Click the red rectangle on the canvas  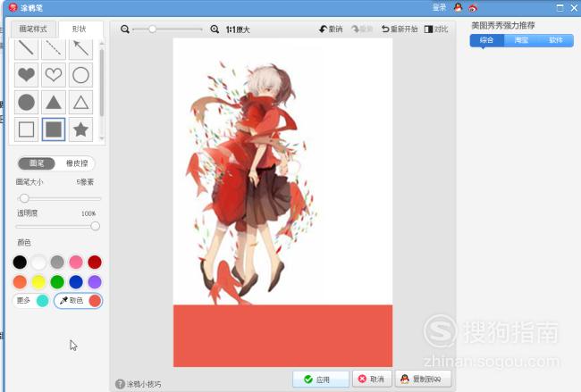click(282, 336)
